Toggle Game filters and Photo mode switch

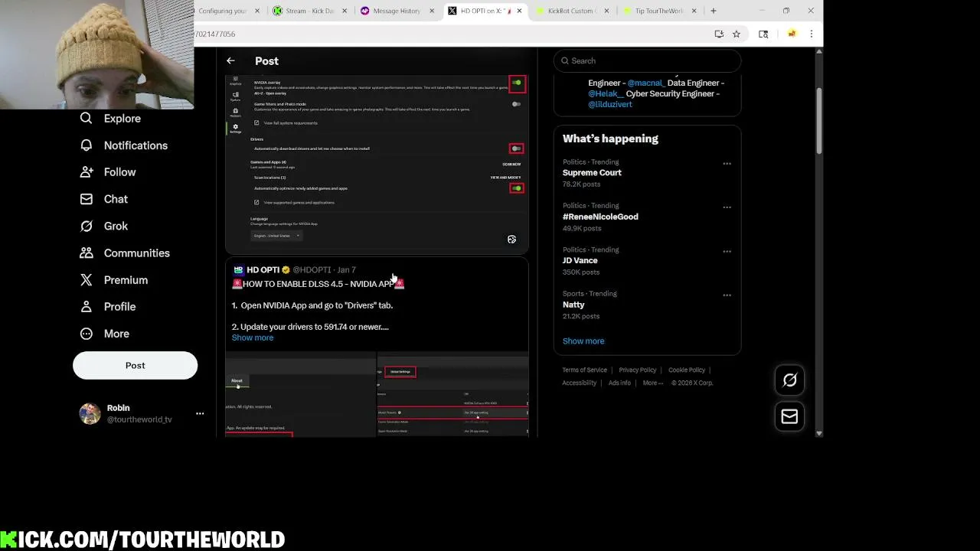(x=516, y=104)
